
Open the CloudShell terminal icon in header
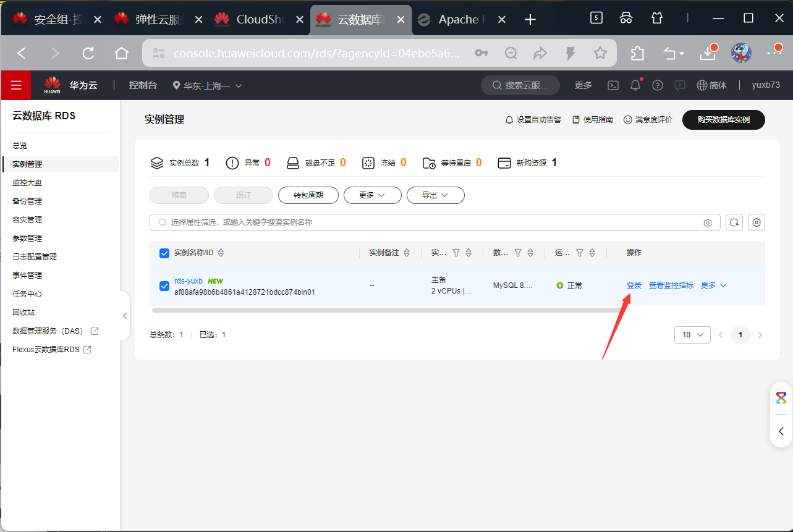tap(613, 85)
